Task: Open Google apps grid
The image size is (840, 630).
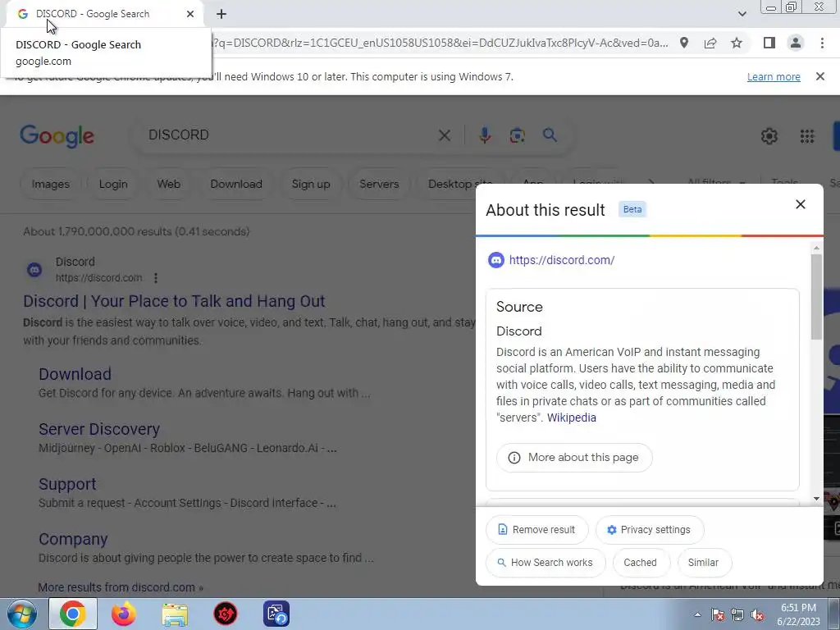Action: point(807,136)
